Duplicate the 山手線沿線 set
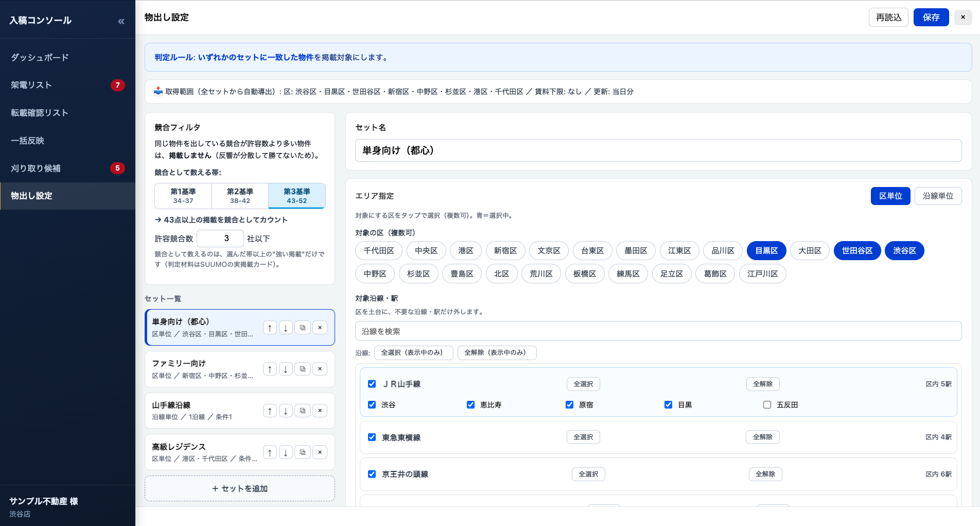The width and height of the screenshot is (980, 526). (303, 411)
